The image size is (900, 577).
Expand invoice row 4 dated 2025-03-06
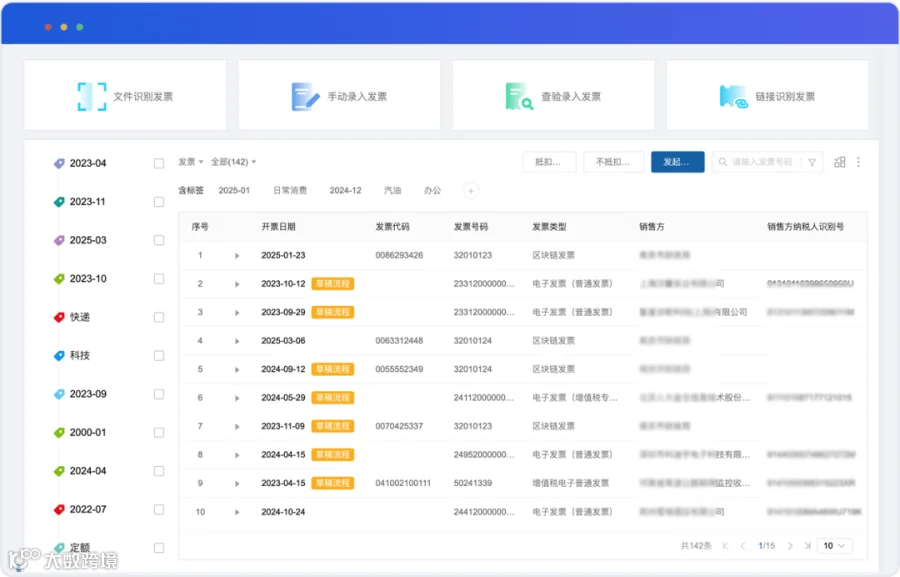237,341
